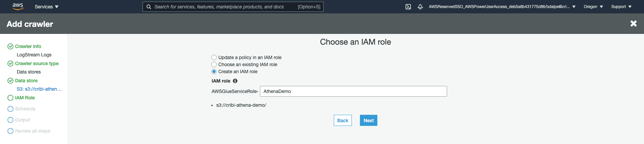
Task: Click the search magnifier icon
Action: click(149, 7)
